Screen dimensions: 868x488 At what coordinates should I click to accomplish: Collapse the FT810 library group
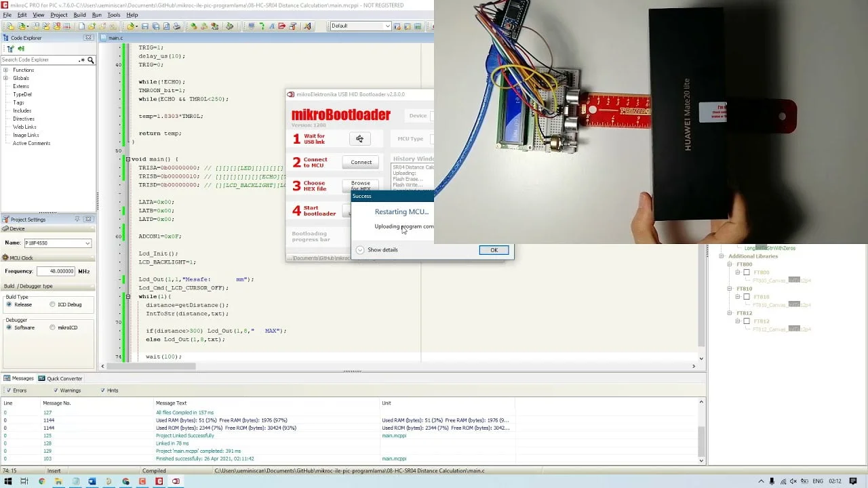click(730, 289)
